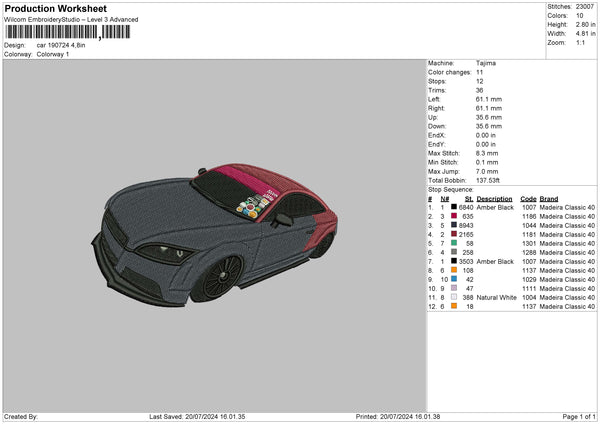Click the light purple swatch in stop 10

[455, 288]
